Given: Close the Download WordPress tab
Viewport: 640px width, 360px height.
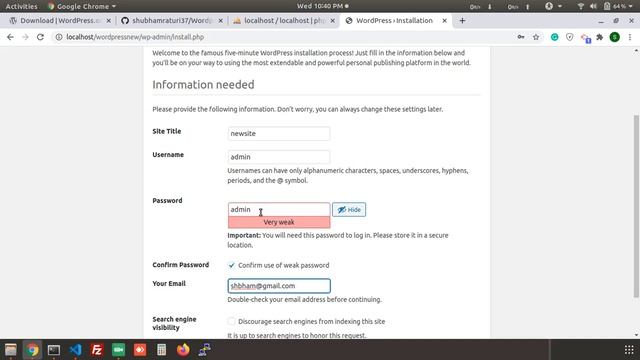Looking at the screenshot, I should 109,20.
